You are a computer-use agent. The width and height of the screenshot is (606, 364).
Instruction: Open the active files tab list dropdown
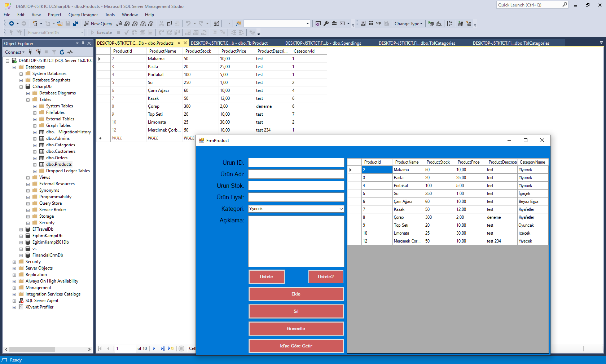601,43
